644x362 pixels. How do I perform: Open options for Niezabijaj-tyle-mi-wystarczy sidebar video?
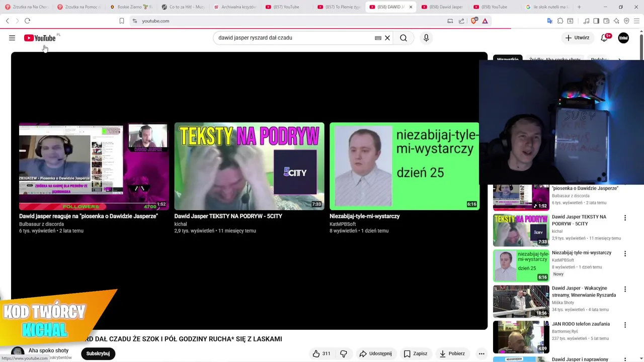click(625, 253)
